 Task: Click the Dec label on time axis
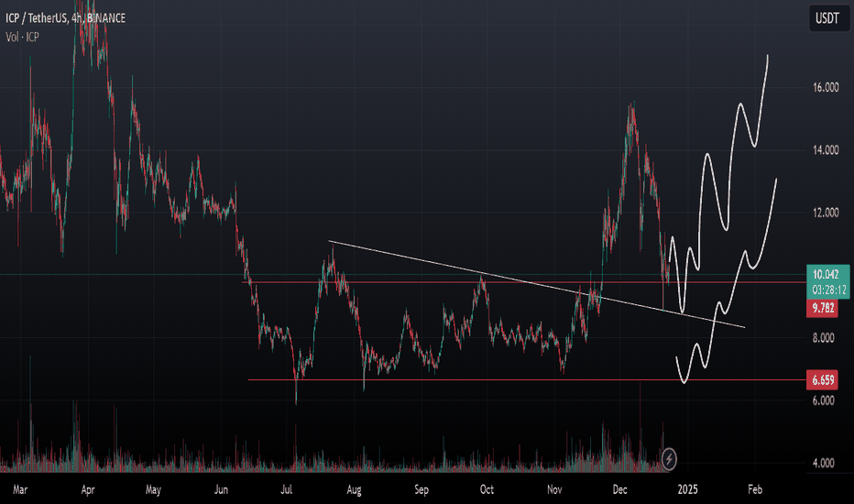click(619, 490)
